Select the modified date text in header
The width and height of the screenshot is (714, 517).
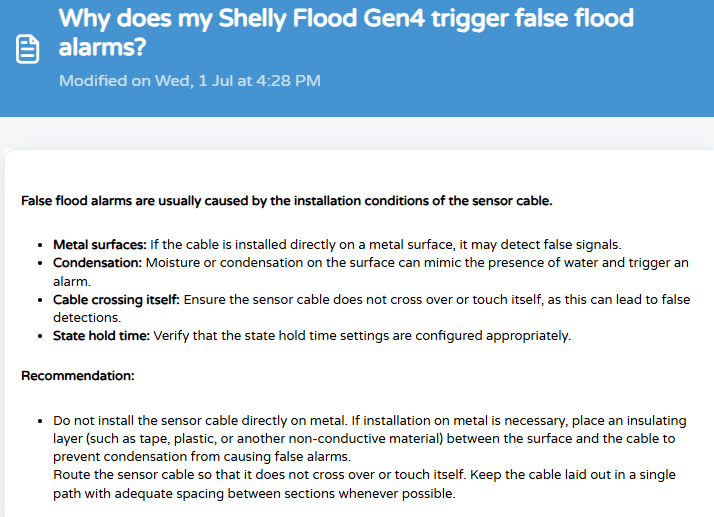tap(189, 81)
